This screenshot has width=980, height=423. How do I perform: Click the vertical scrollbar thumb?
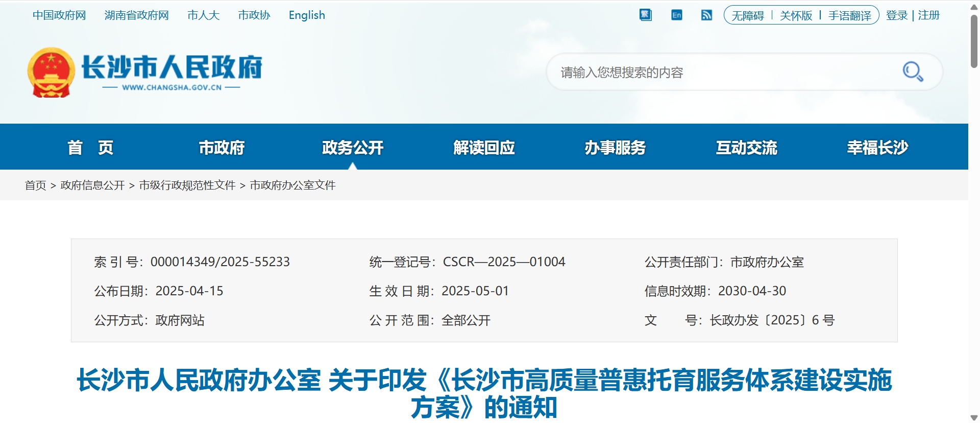[974, 41]
